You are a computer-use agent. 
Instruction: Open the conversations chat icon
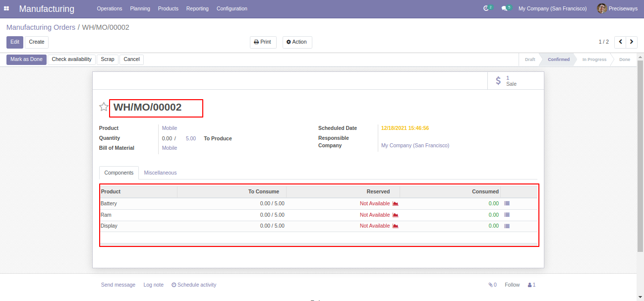(x=504, y=8)
